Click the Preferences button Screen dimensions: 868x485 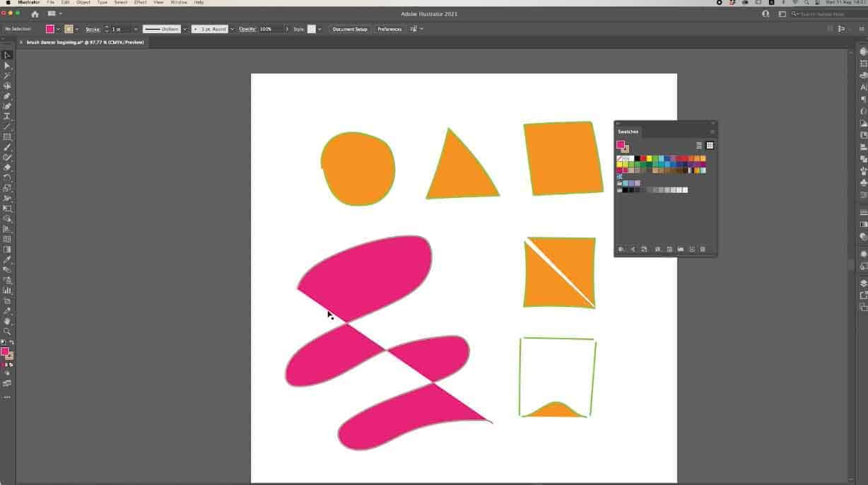[x=389, y=29]
